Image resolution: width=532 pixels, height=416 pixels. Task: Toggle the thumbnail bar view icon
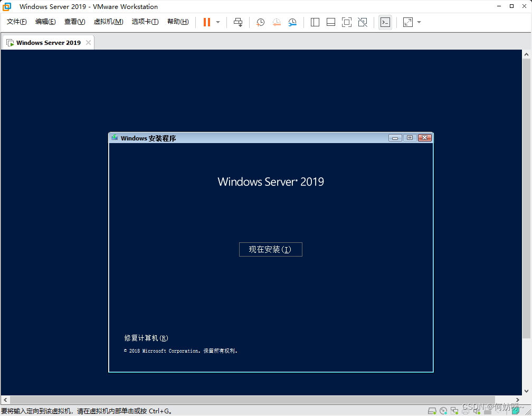click(x=331, y=22)
